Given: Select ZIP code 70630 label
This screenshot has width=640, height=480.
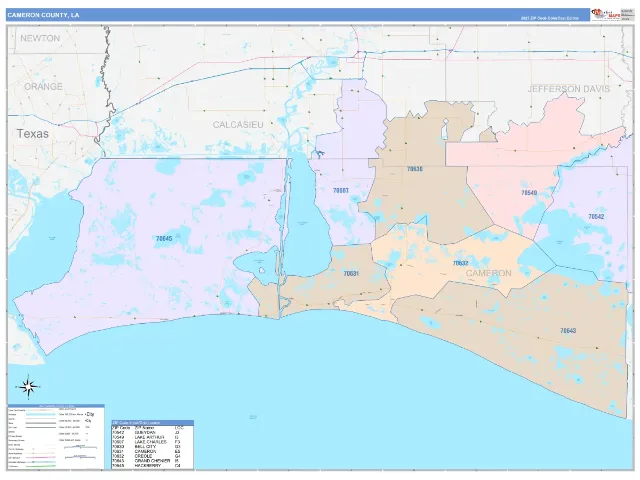Looking at the screenshot, I should (x=415, y=169).
